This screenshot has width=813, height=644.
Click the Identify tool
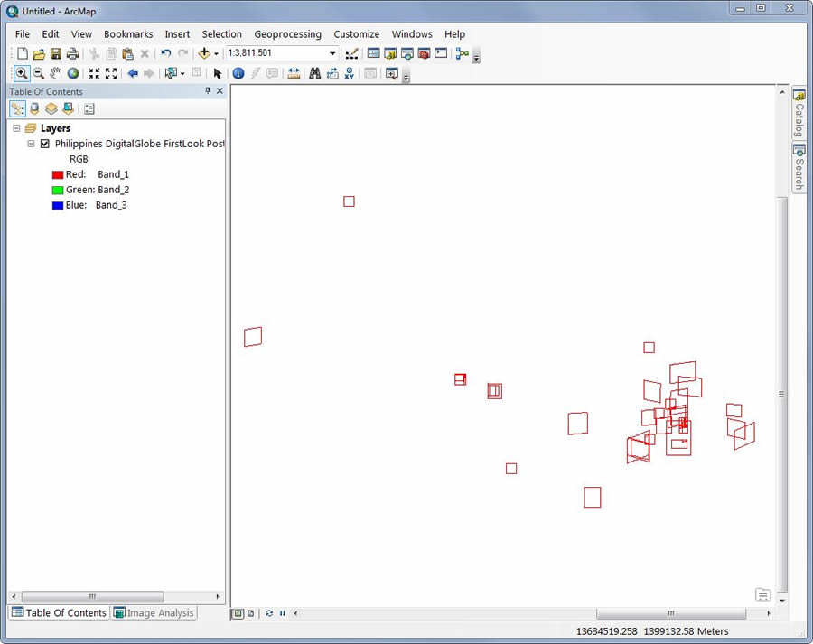coord(238,73)
